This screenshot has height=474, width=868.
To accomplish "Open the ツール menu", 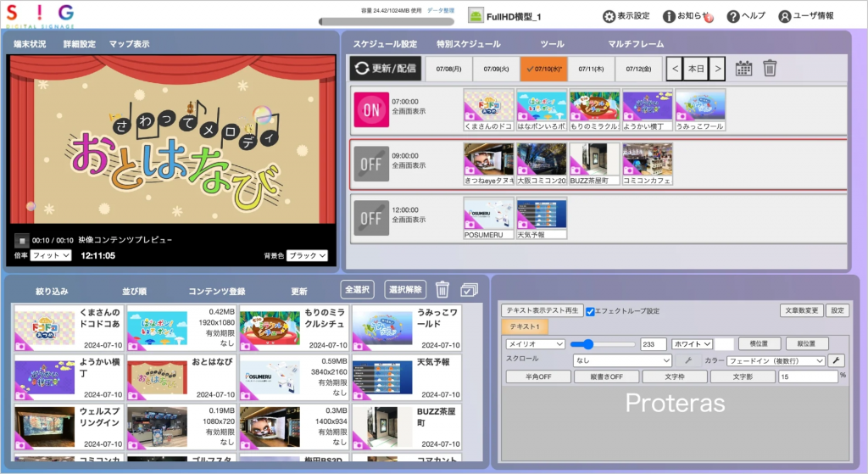I will click(553, 44).
